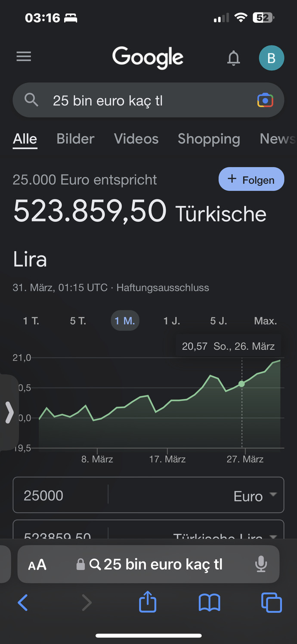Select the 1 T. chart range
Viewport: 297px width, 644px height.
click(31, 321)
